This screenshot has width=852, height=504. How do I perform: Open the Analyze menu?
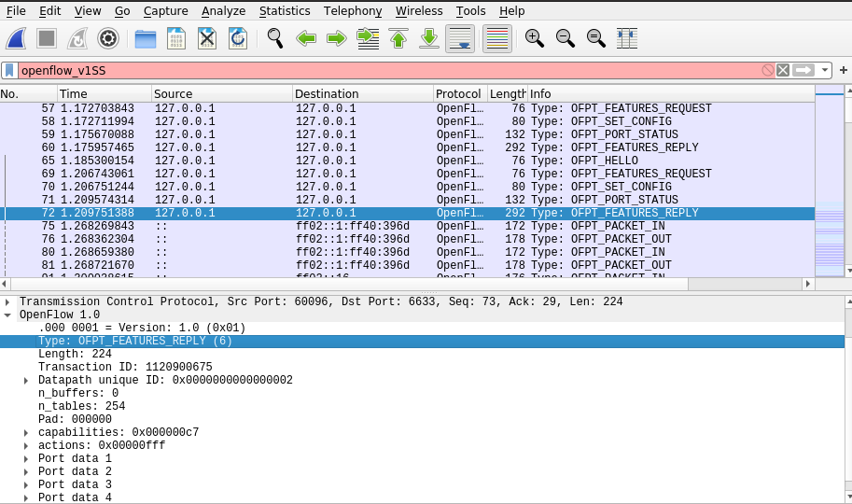pyautogui.click(x=223, y=11)
